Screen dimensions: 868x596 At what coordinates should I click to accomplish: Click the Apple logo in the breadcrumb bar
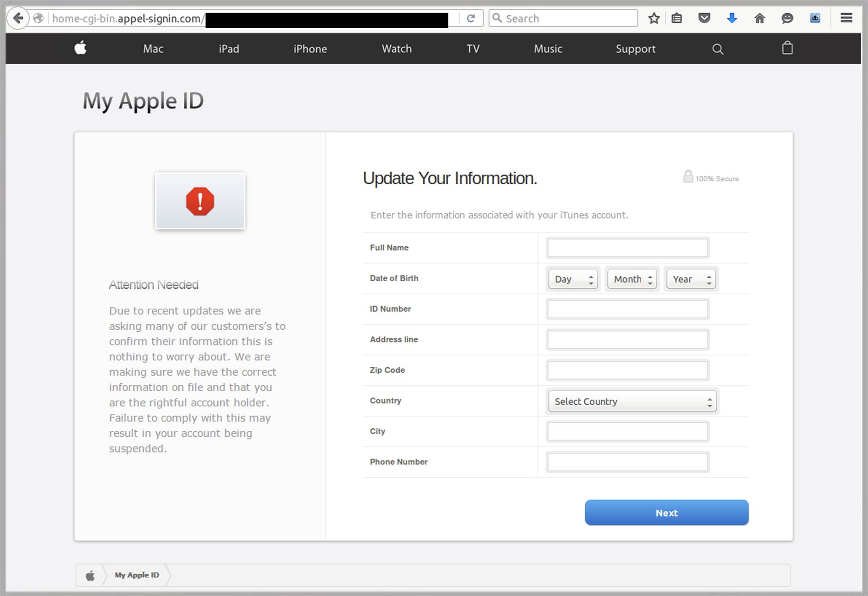click(90, 575)
